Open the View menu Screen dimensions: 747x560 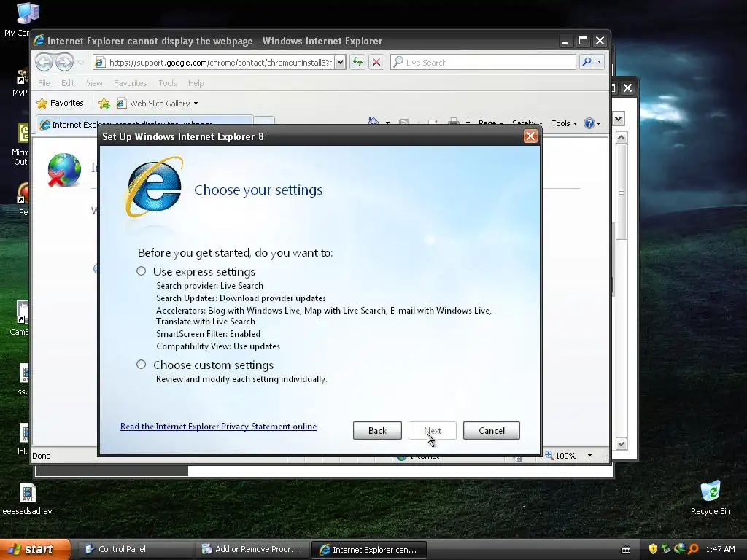click(94, 83)
